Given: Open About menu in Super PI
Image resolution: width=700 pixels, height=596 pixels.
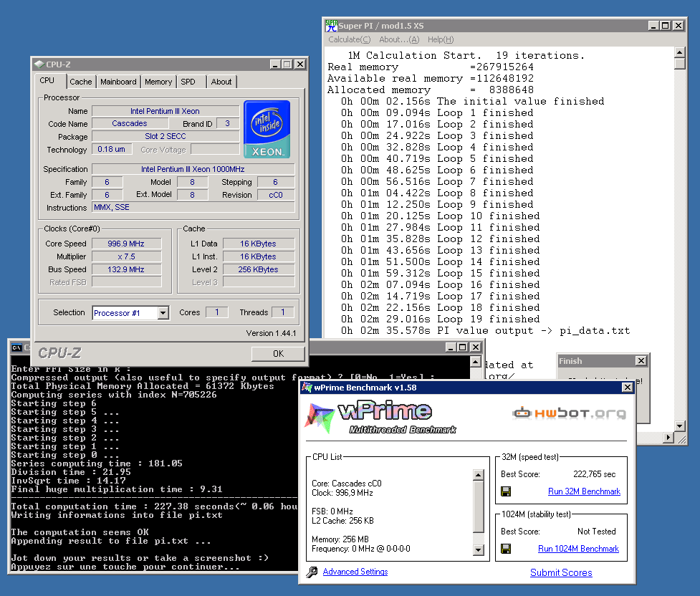Looking at the screenshot, I should coord(399,39).
